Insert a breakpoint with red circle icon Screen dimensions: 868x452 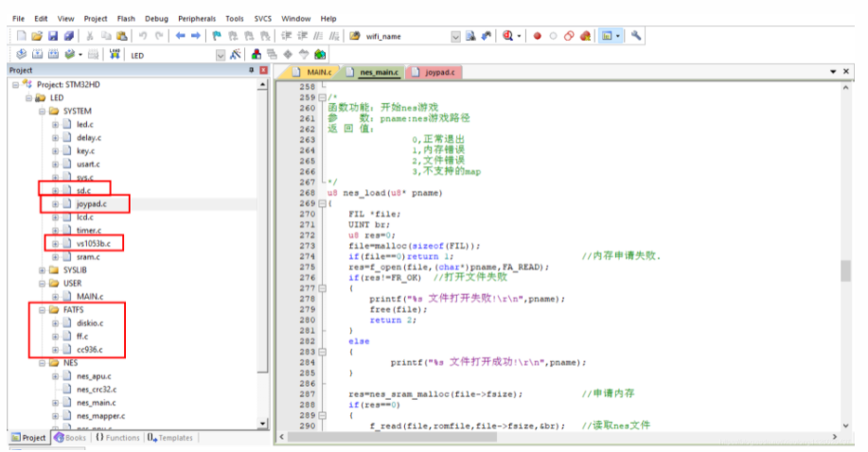pyautogui.click(x=537, y=36)
